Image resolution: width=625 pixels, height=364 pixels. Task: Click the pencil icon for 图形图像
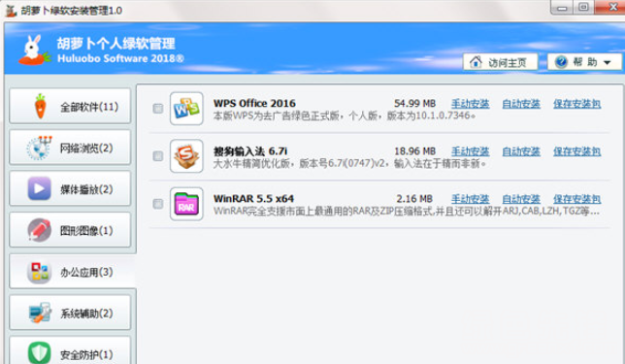tap(39, 230)
